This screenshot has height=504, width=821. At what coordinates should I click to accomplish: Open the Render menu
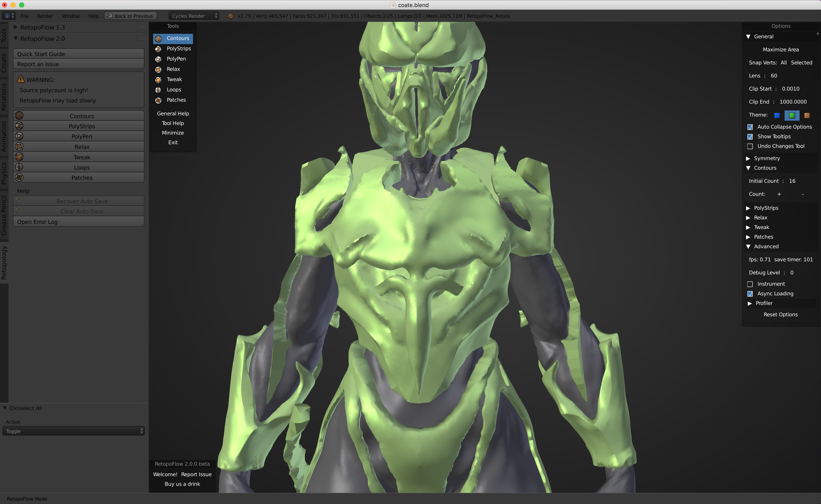[45, 16]
